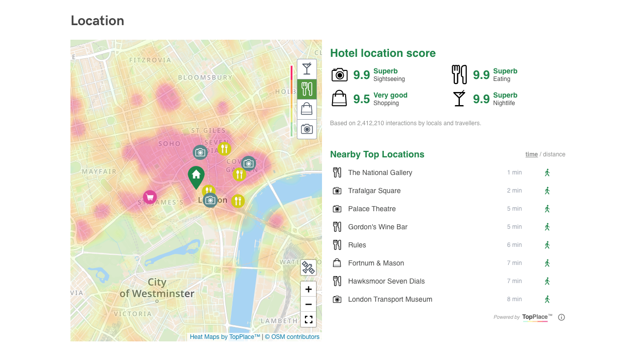Select Trafalgar Square in nearby list
Image resolution: width=644 pixels, height=360 pixels.
374,191
